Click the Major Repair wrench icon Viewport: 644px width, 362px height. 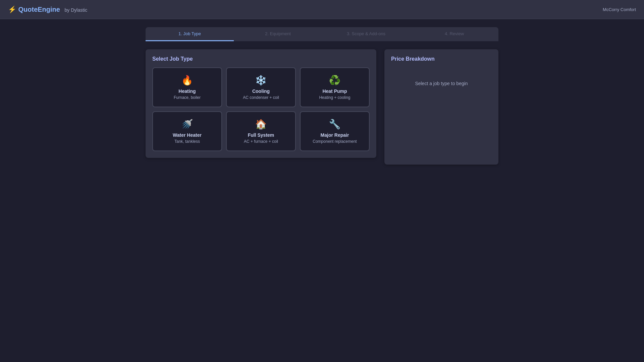pyautogui.click(x=335, y=124)
